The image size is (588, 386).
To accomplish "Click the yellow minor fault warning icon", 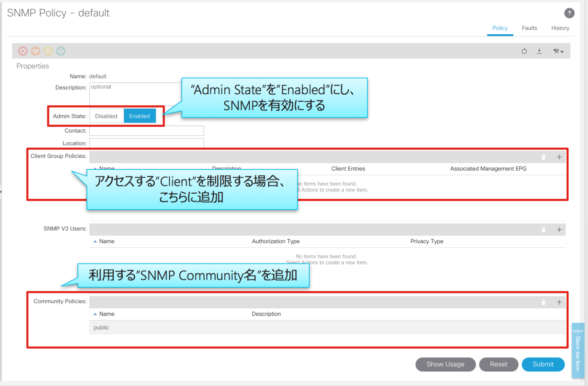I will point(48,51).
